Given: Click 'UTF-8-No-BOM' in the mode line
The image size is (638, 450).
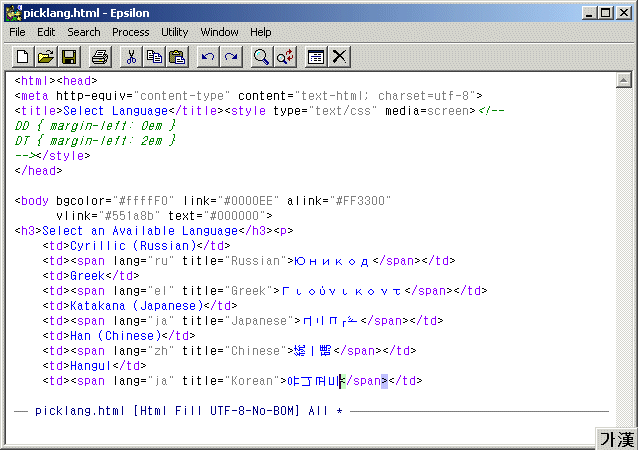Looking at the screenshot, I should (254, 411).
